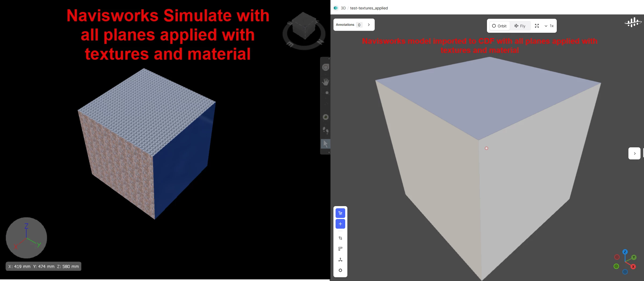Switch to Fly camera mode

(520, 26)
